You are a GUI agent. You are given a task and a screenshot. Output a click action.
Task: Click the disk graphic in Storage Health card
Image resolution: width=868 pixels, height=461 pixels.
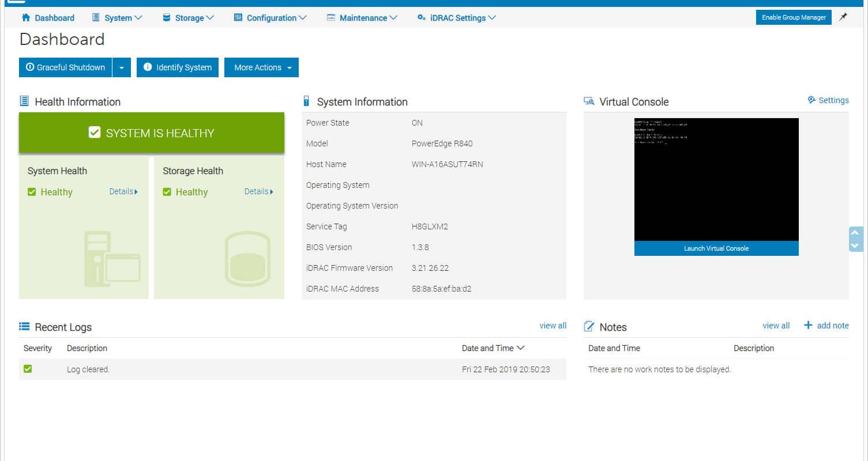(x=247, y=259)
